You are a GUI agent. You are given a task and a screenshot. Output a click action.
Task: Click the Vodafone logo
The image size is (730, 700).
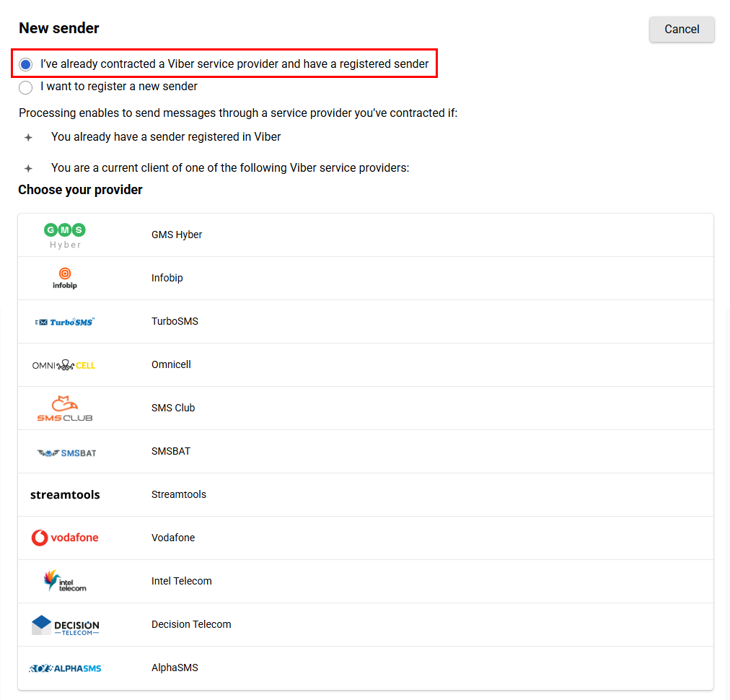pos(65,538)
